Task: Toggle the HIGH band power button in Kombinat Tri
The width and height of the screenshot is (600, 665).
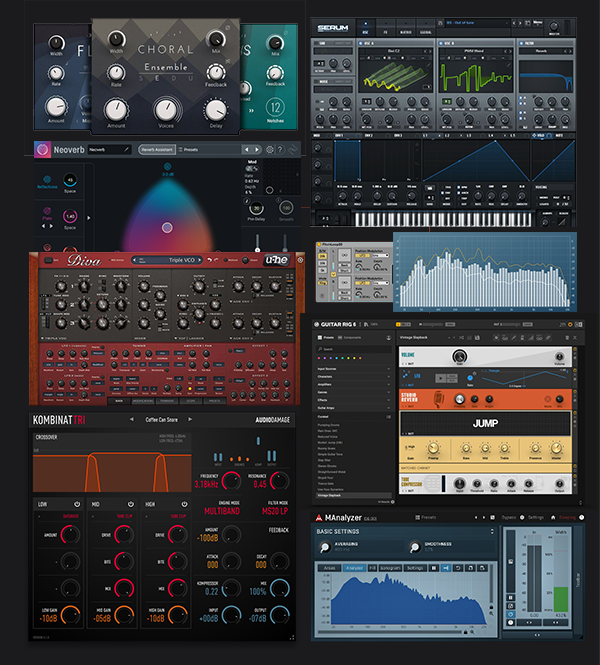Action: (x=184, y=504)
